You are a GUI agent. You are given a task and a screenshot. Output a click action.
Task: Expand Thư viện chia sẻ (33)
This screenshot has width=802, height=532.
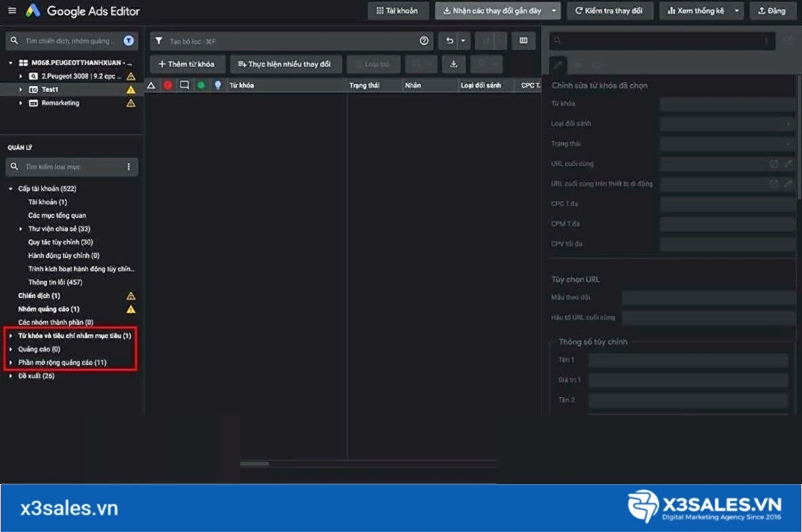click(20, 229)
